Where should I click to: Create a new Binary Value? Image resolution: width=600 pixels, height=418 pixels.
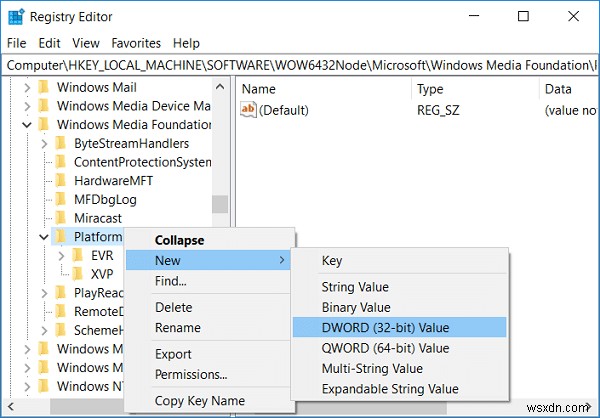(x=399, y=307)
